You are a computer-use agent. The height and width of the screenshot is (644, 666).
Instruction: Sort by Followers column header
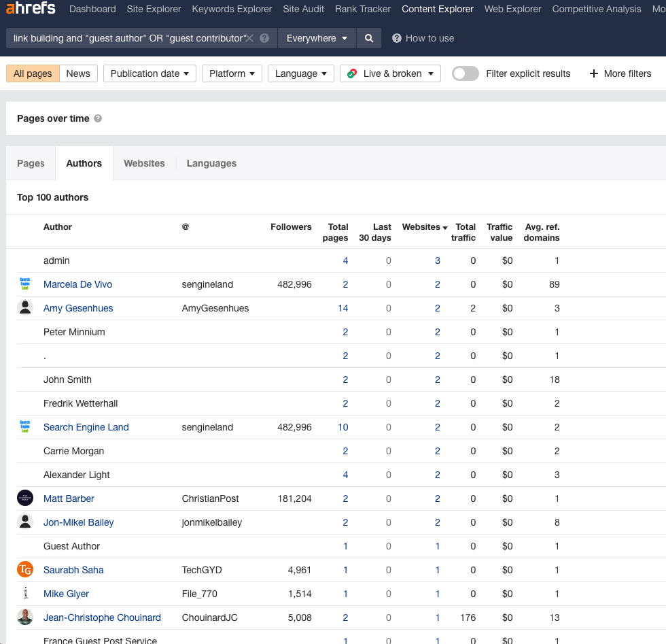[x=291, y=227]
